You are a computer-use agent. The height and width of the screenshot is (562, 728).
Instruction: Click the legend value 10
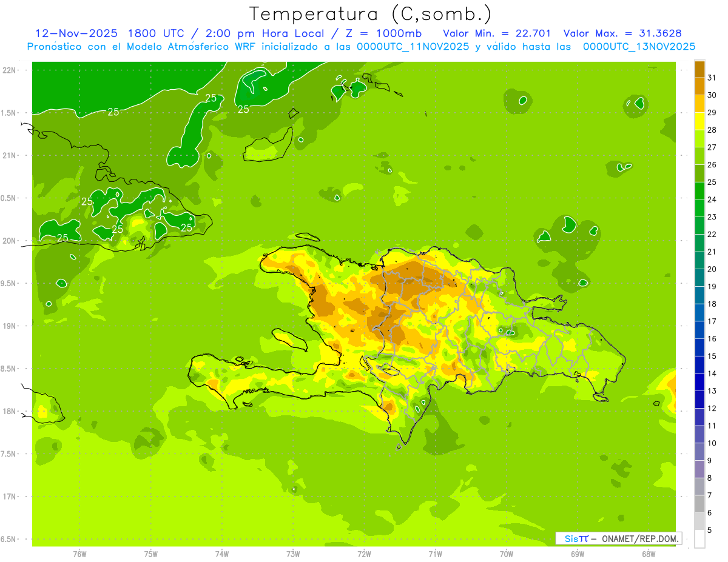712,443
